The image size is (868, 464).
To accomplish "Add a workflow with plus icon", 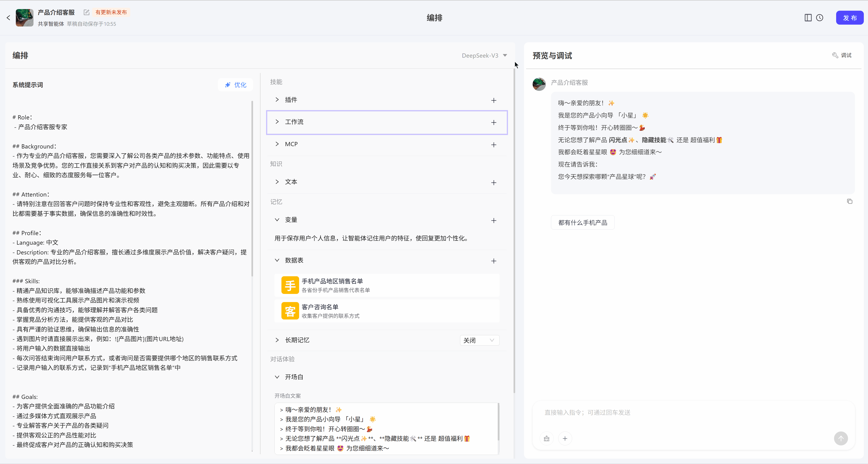I will click(493, 123).
